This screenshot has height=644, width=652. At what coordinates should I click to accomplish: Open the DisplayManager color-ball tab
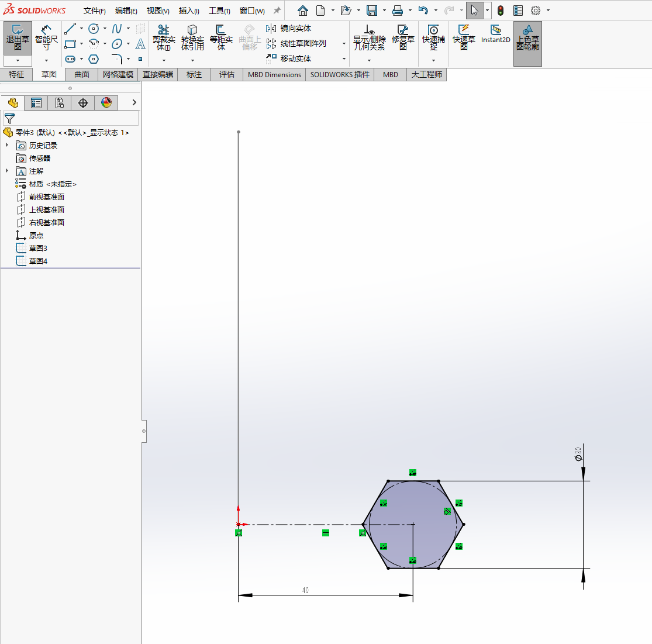(106, 103)
